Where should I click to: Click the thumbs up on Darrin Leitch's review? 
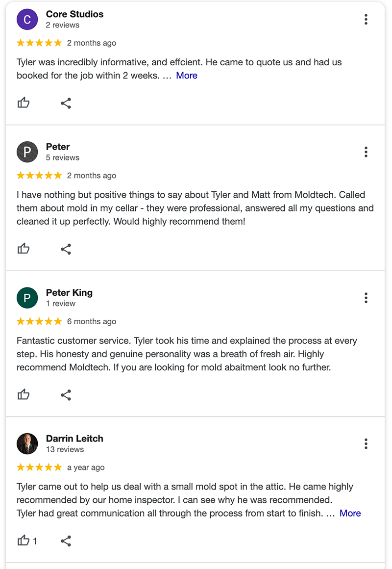tap(24, 541)
